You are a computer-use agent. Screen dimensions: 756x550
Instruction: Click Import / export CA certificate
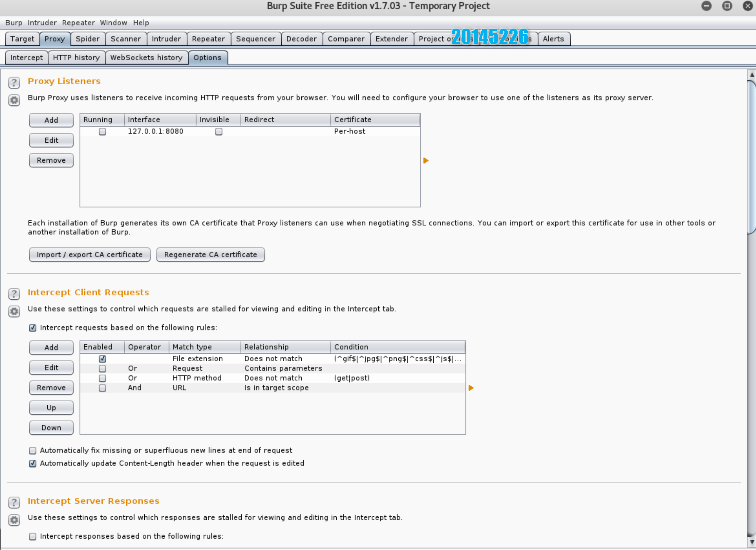(x=90, y=255)
